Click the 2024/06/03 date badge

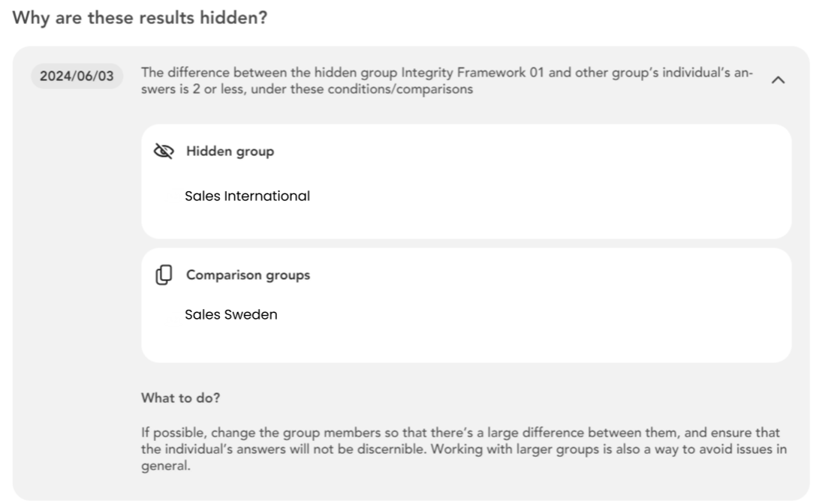(77, 77)
